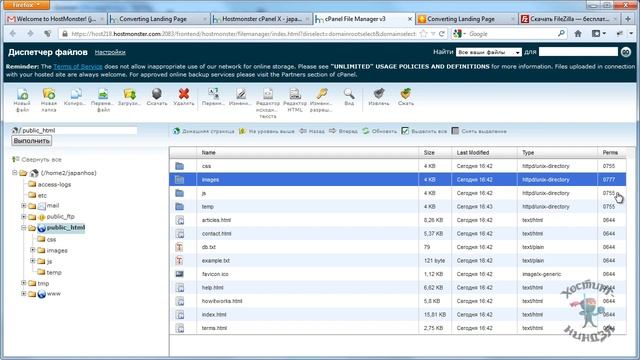This screenshot has height=360, width=640.
Task: Open the Настройки settings link
Action: coord(110,52)
